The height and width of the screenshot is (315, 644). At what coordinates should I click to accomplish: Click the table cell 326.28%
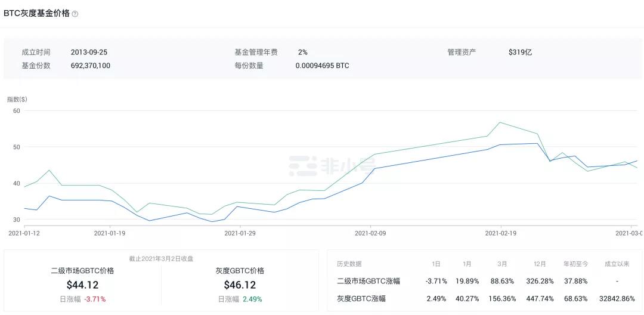(x=540, y=282)
